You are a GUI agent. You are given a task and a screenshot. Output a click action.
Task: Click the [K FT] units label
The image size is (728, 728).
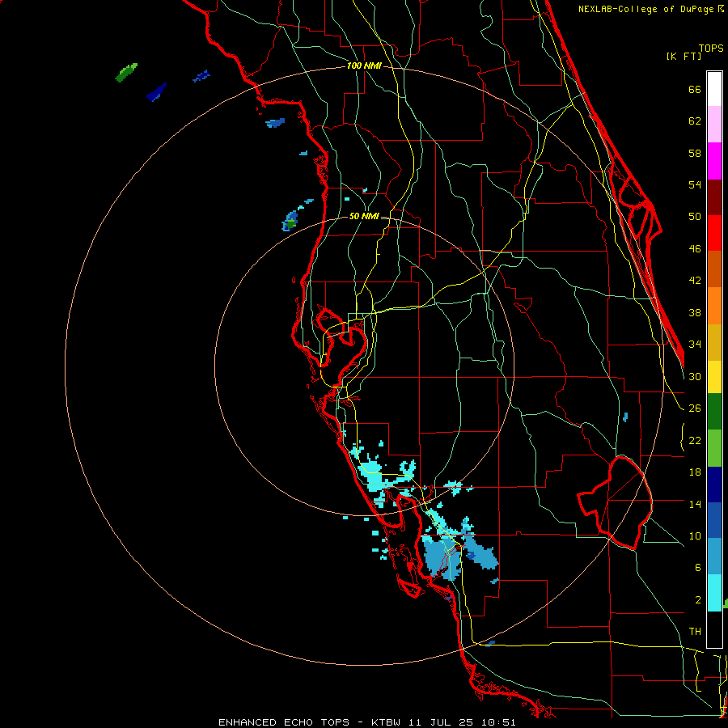pyautogui.click(x=684, y=56)
